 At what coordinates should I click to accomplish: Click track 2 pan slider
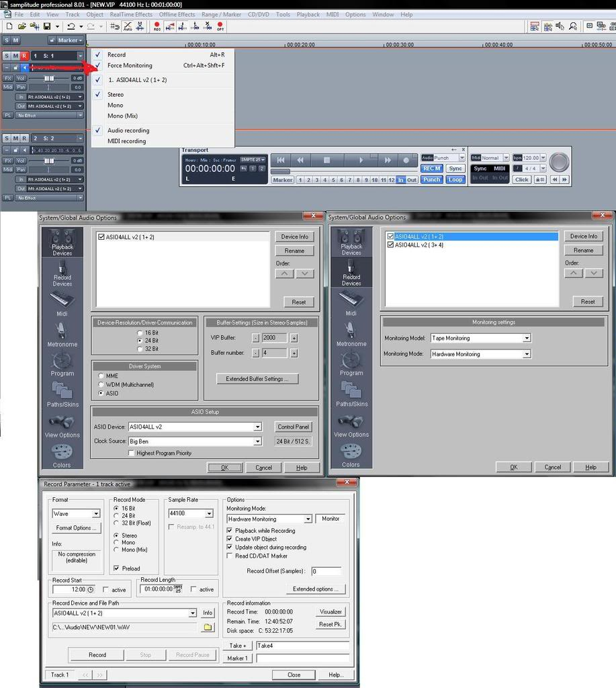tap(49, 169)
